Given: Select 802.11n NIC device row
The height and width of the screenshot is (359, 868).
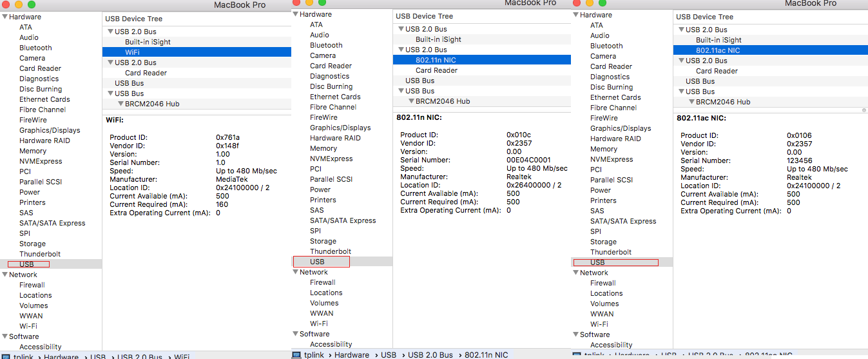Looking at the screenshot, I should [x=482, y=60].
